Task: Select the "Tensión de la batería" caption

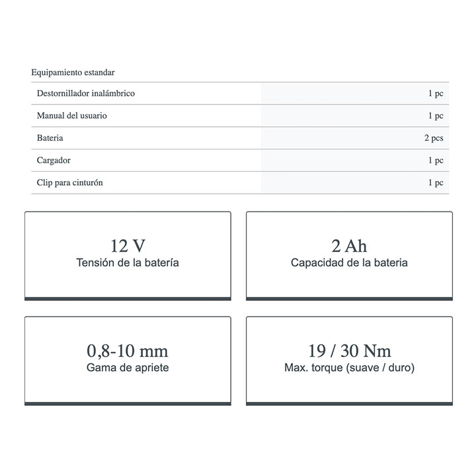Action: (x=128, y=262)
